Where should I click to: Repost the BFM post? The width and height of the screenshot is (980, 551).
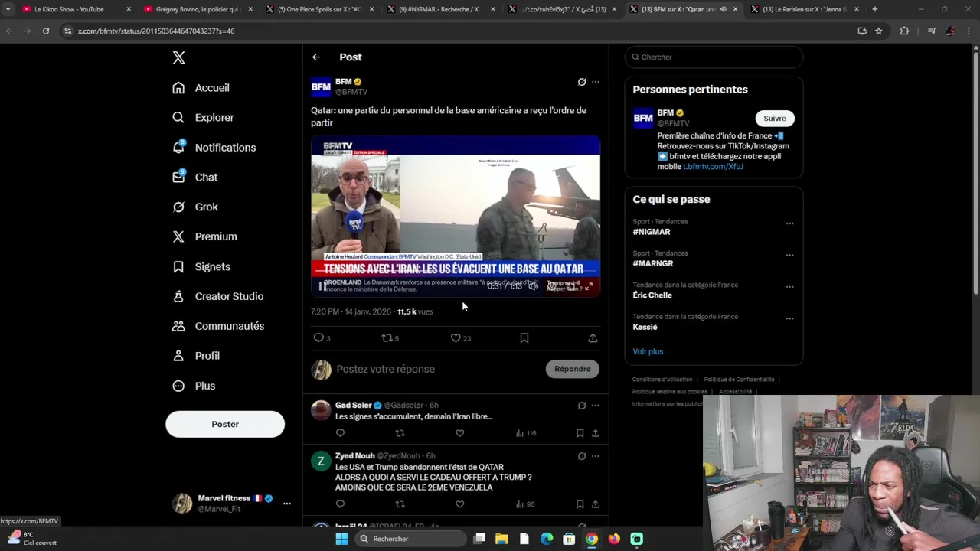[x=387, y=337]
